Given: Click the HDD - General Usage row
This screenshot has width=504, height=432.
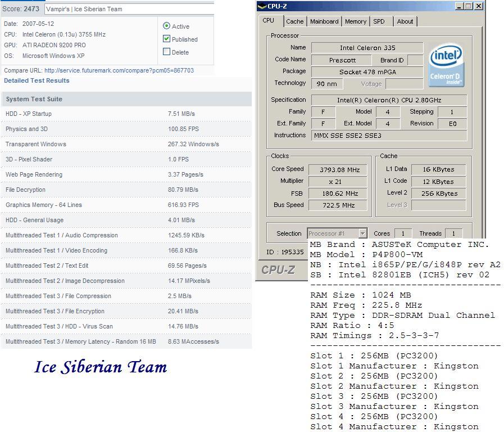Looking at the screenshot, I should tap(126, 220).
